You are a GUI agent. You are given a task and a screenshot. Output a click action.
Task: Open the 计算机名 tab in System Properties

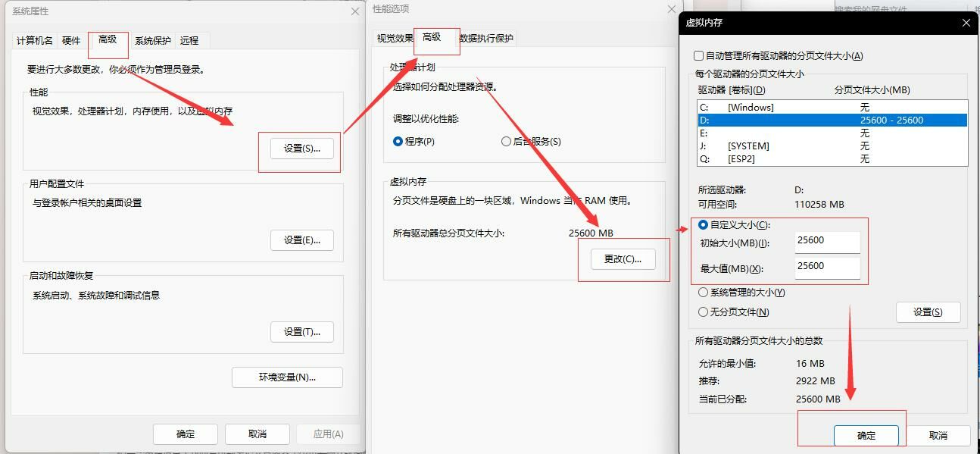pyautogui.click(x=35, y=41)
